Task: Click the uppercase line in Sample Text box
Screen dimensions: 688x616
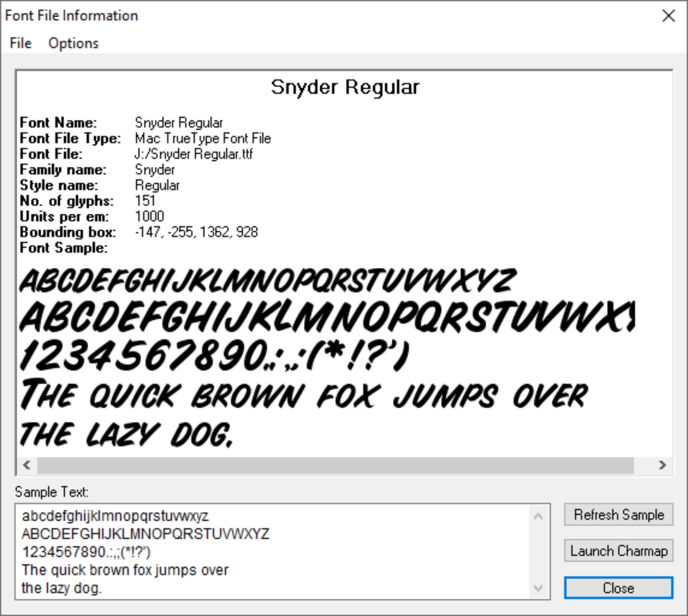Action: pos(145,534)
